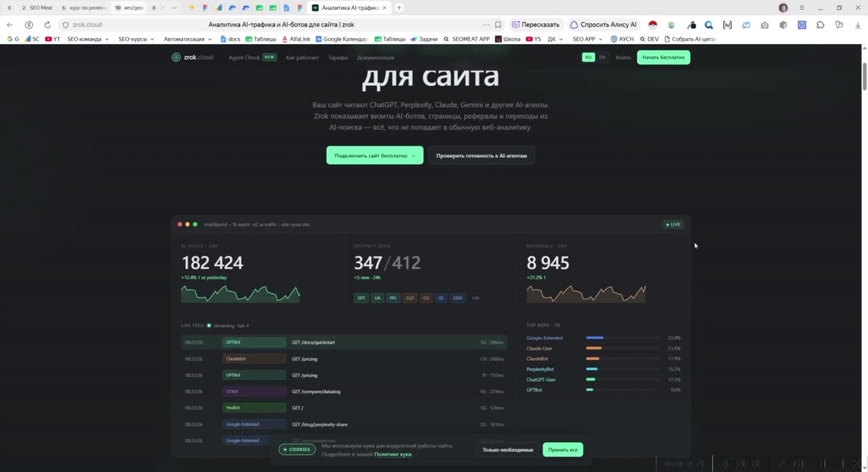
Task: Click the camera screenshot extension icon
Action: (x=764, y=25)
